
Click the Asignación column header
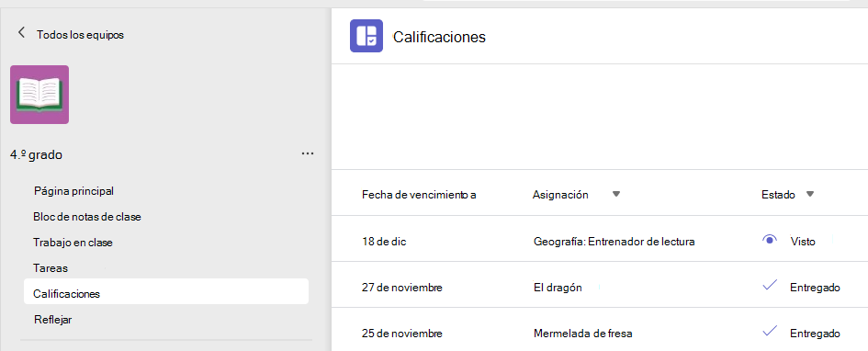(x=560, y=194)
